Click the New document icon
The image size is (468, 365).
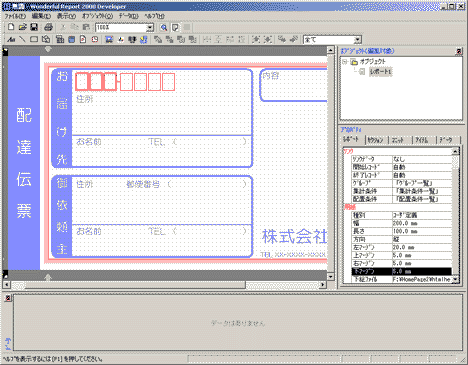11,27
